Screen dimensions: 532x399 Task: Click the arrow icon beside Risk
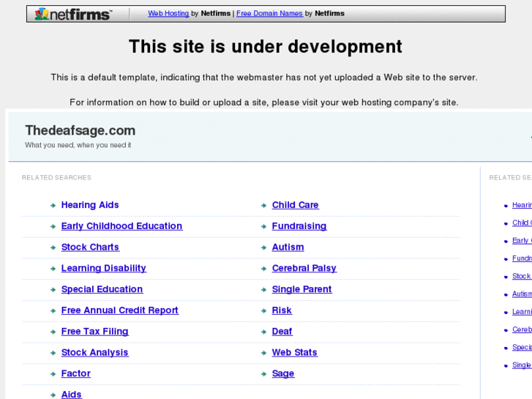pyautogui.click(x=263, y=310)
